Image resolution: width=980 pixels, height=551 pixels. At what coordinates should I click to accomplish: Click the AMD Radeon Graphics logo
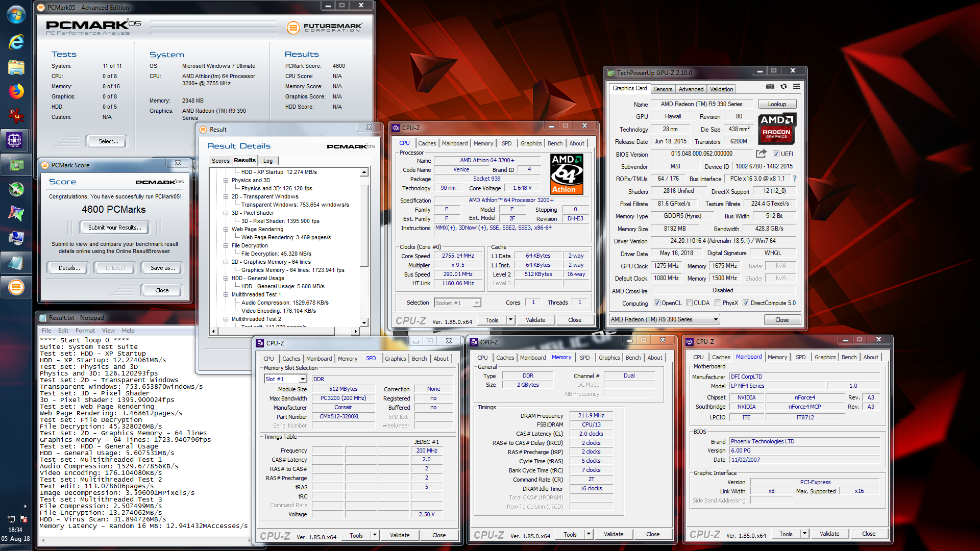coord(776,129)
